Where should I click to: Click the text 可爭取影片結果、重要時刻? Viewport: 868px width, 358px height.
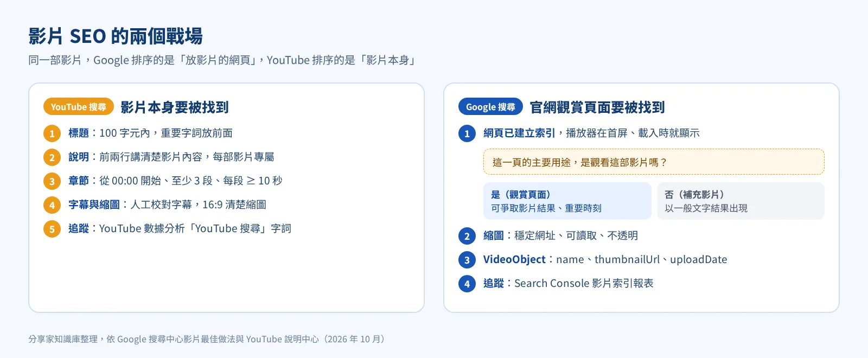[x=546, y=208]
